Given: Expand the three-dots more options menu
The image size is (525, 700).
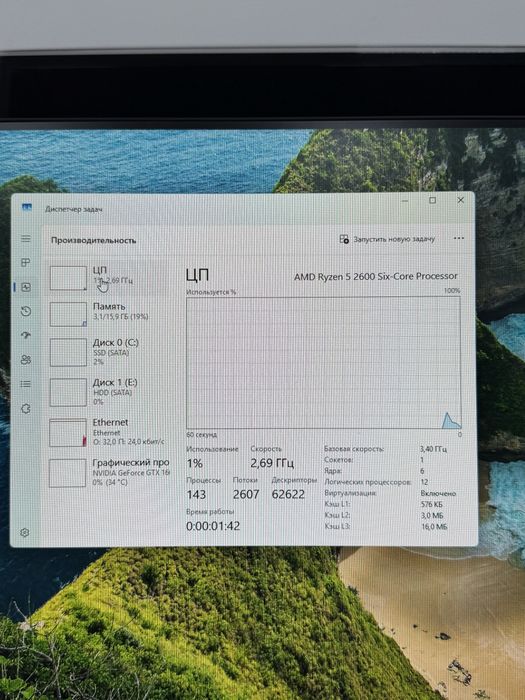Looking at the screenshot, I should (458, 238).
